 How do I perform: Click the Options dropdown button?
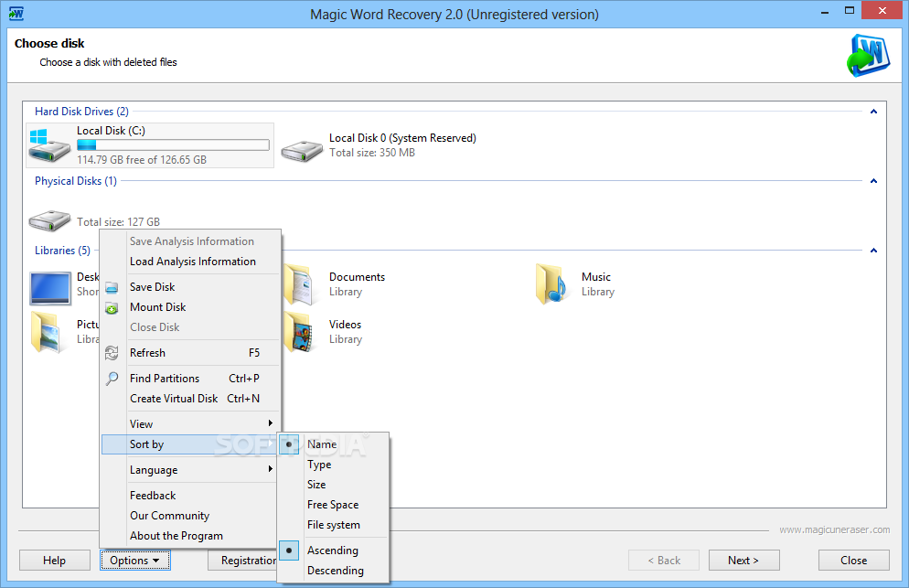point(135,561)
